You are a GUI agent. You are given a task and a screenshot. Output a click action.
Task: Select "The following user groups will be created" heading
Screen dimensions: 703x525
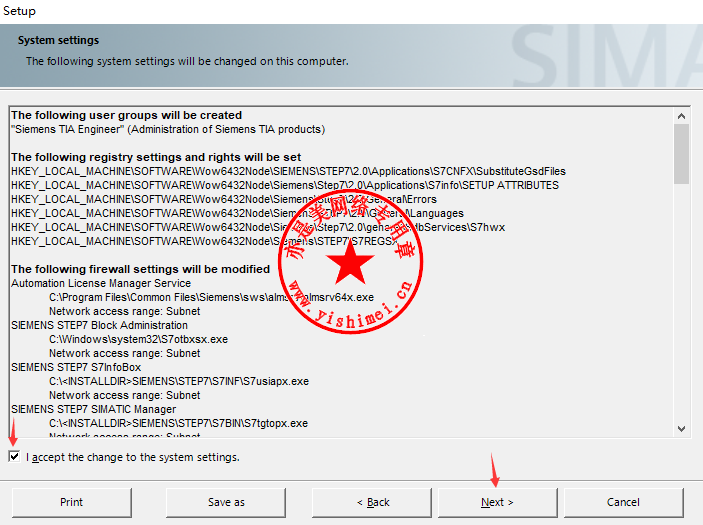(x=126, y=115)
